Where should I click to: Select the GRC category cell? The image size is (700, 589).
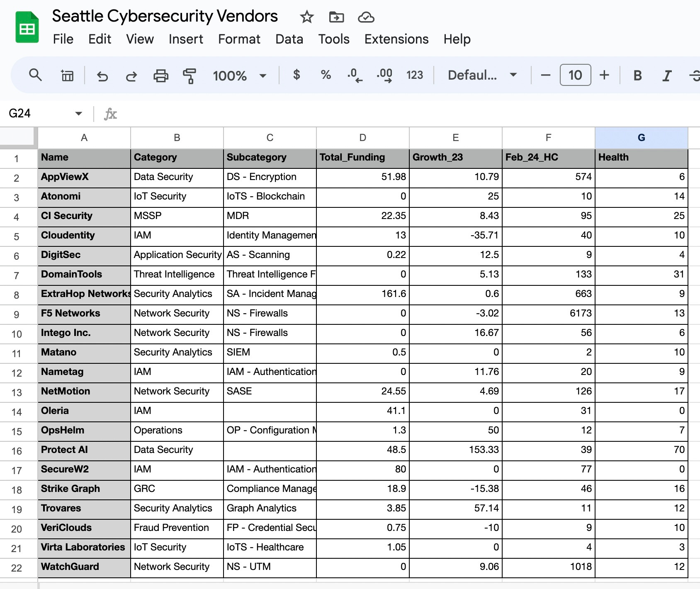[x=177, y=489]
